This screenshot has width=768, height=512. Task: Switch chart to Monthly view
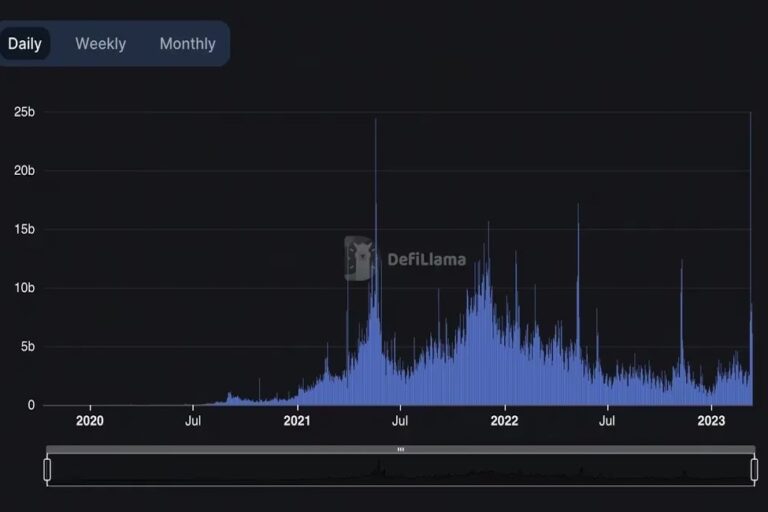(188, 44)
